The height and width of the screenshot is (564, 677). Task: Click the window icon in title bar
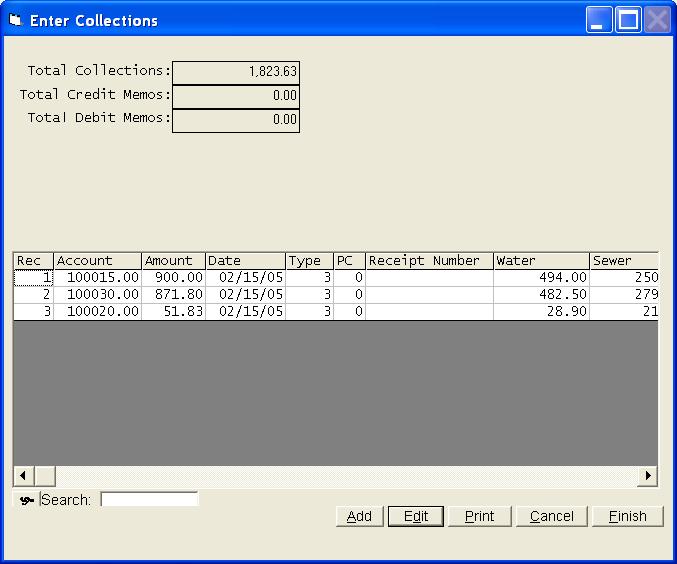pos(15,20)
